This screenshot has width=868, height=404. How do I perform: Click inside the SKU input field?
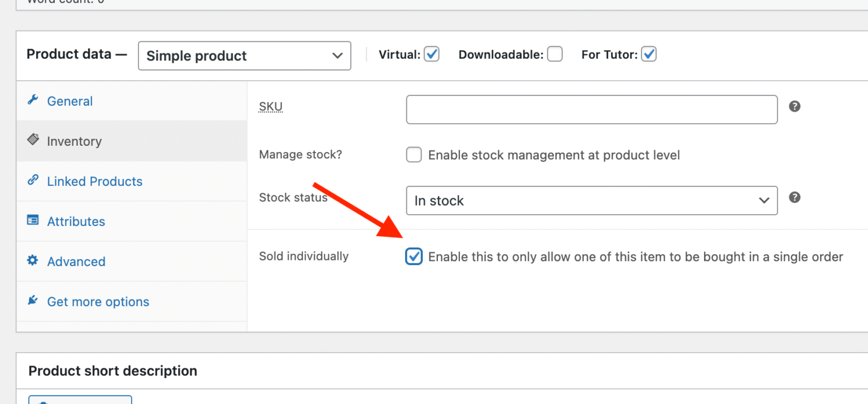pos(591,109)
